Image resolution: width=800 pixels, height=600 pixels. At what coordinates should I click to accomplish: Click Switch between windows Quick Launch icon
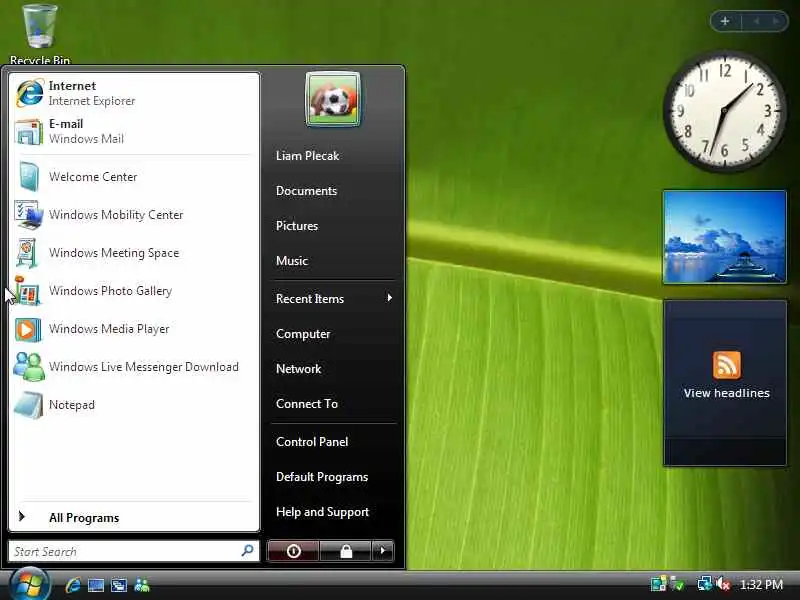119,585
